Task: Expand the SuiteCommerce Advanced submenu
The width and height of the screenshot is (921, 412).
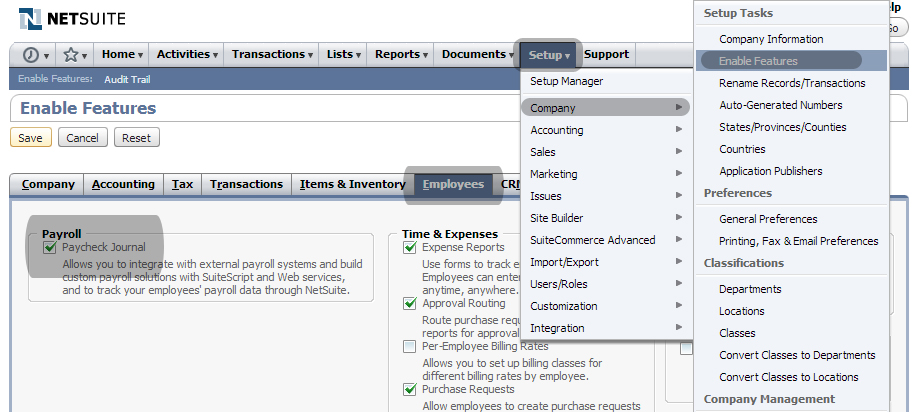Action: (x=606, y=240)
